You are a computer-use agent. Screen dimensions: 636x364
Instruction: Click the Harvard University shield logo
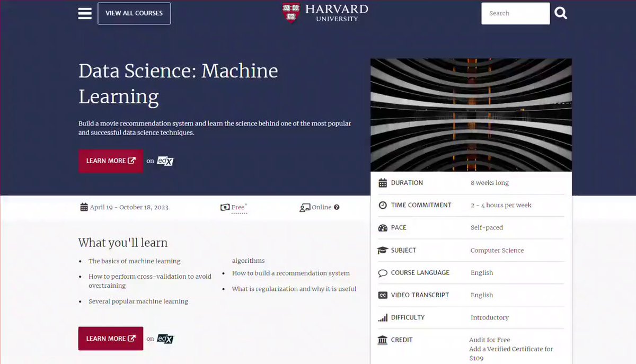[x=291, y=13]
